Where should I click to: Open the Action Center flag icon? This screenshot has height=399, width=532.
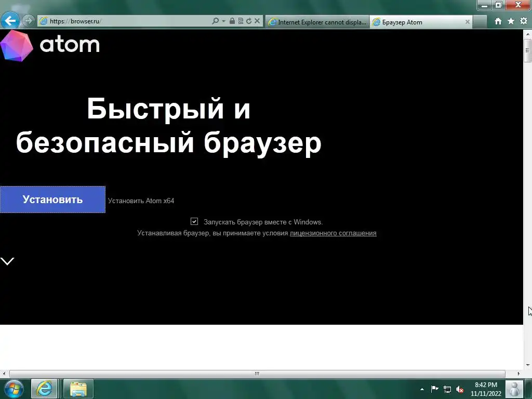pyautogui.click(x=434, y=389)
